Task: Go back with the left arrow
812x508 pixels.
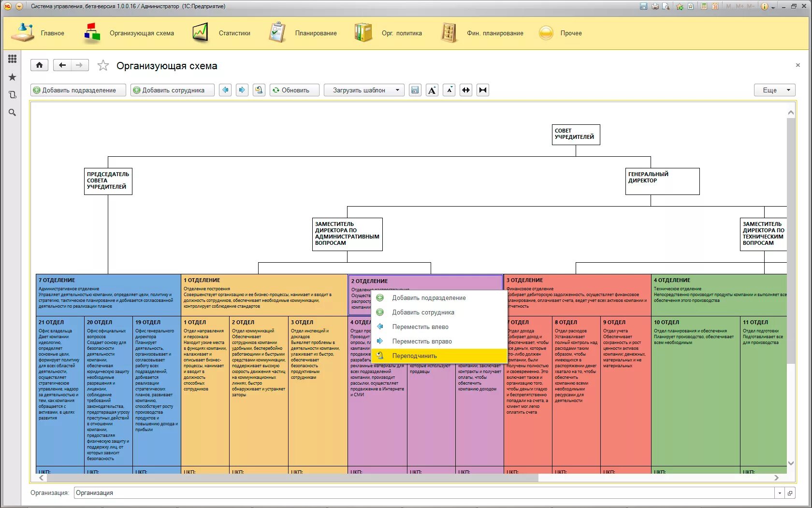Action: pyautogui.click(x=62, y=65)
